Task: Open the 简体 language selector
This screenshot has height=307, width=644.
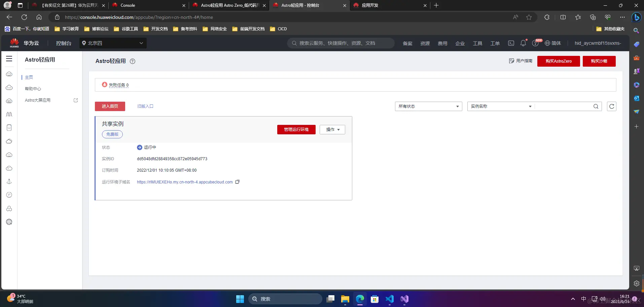Action: (553, 43)
